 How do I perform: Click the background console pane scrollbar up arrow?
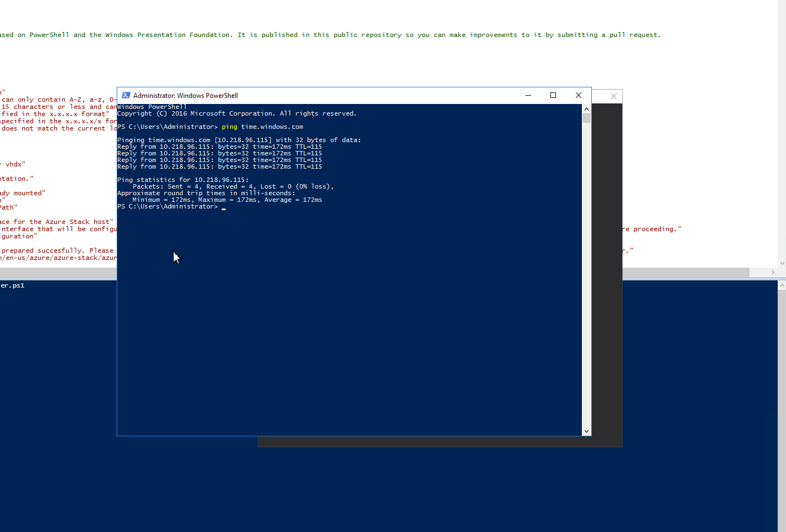pyautogui.click(x=782, y=286)
